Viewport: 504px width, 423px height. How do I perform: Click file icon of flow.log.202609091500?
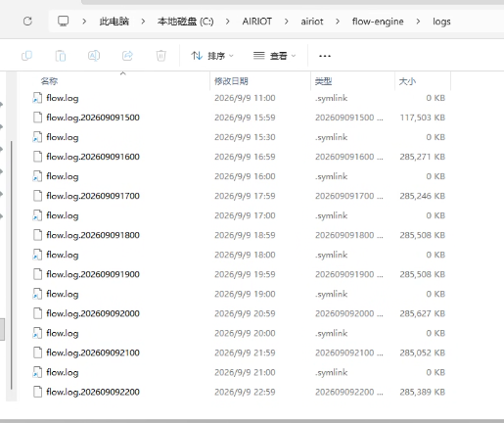pyautogui.click(x=37, y=117)
